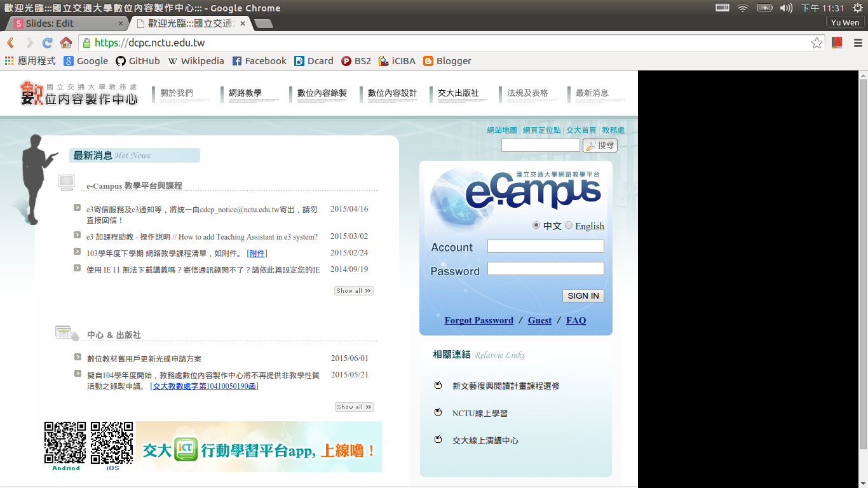Viewport: 868px width, 488px height.
Task: Open the 數位教材舊用戶更新光碟申請方案 news item
Action: [x=144, y=359]
